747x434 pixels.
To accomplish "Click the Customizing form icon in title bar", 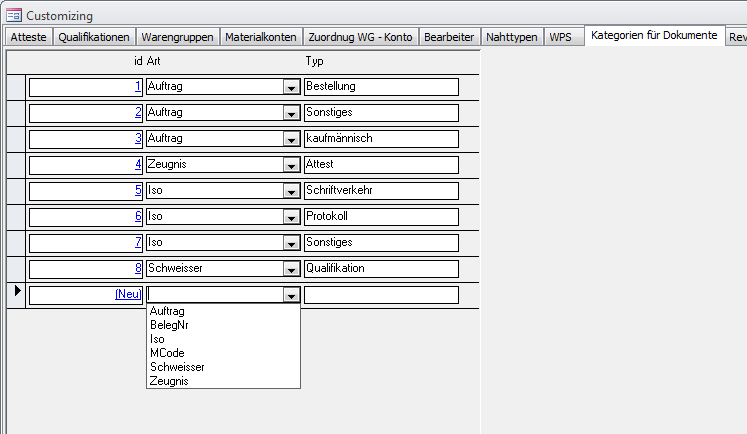I will coord(14,15).
